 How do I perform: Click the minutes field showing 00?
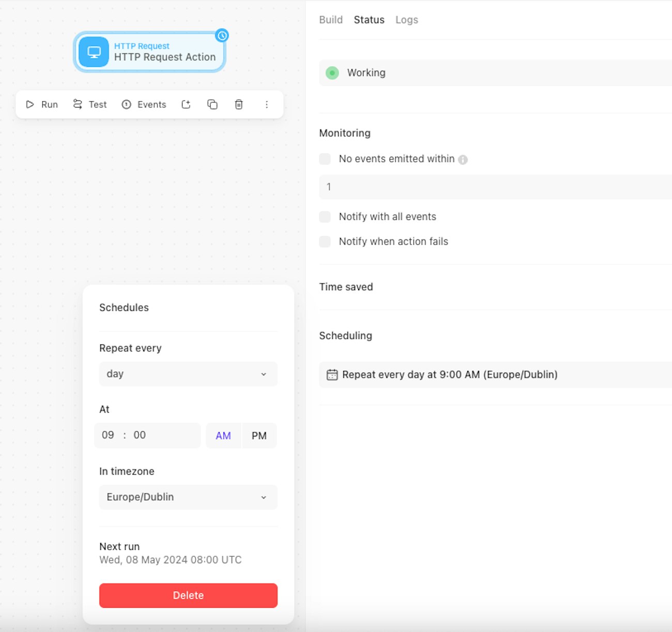coord(140,435)
